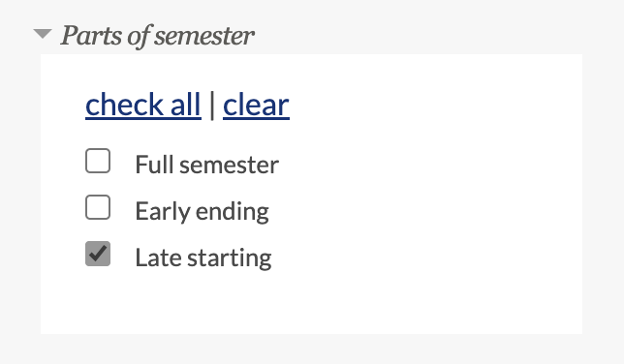The width and height of the screenshot is (624, 364).
Task: Collapse the Parts of semester section triangle
Action: click(x=43, y=34)
